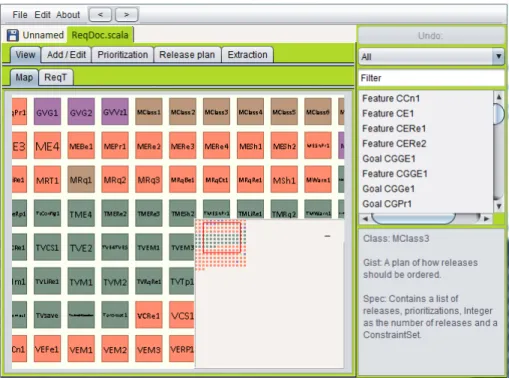Click the Undo button

[431, 35]
